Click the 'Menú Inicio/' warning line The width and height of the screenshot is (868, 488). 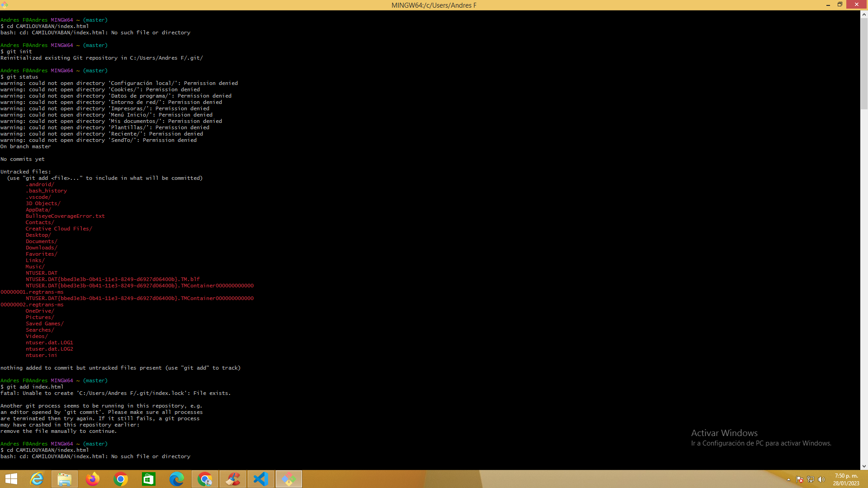tap(106, 115)
